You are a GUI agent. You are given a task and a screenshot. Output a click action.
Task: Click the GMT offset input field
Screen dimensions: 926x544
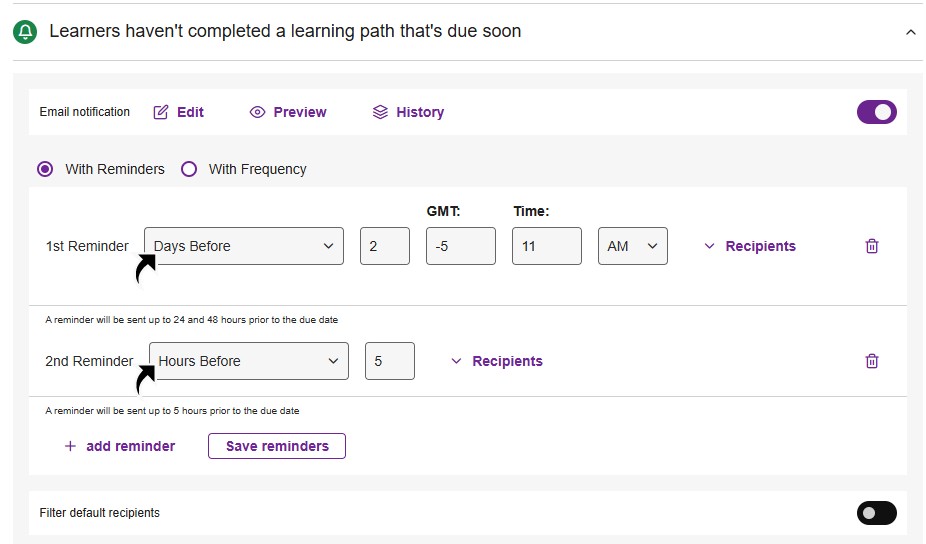pyautogui.click(x=460, y=246)
